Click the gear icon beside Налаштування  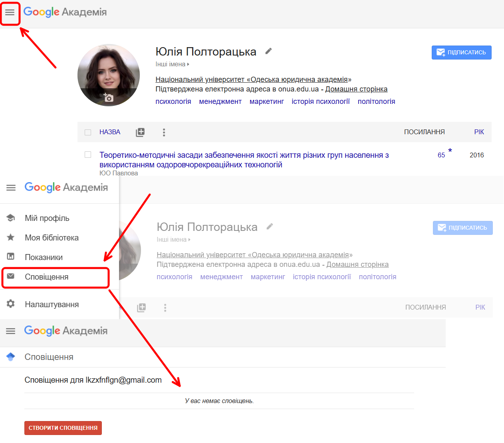click(11, 304)
